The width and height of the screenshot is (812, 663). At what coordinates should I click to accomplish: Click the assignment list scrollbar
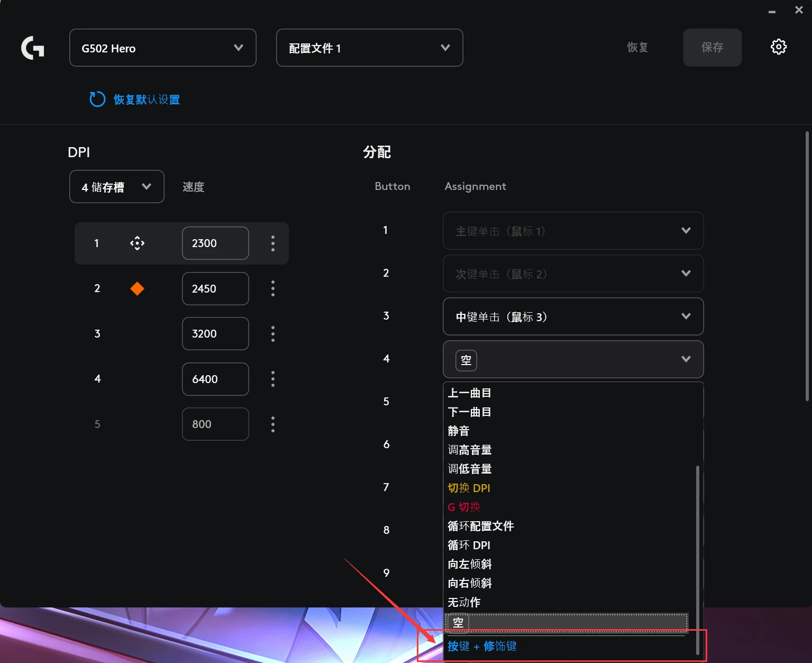coord(698,560)
